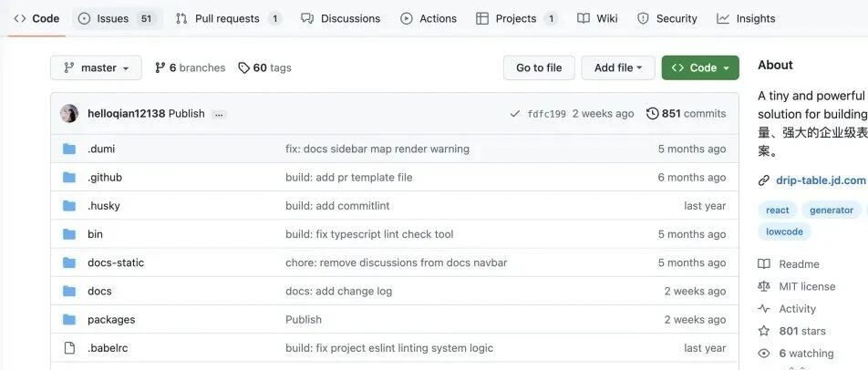Open the green Code dropdown
The height and width of the screenshot is (370, 868).
coord(700,67)
